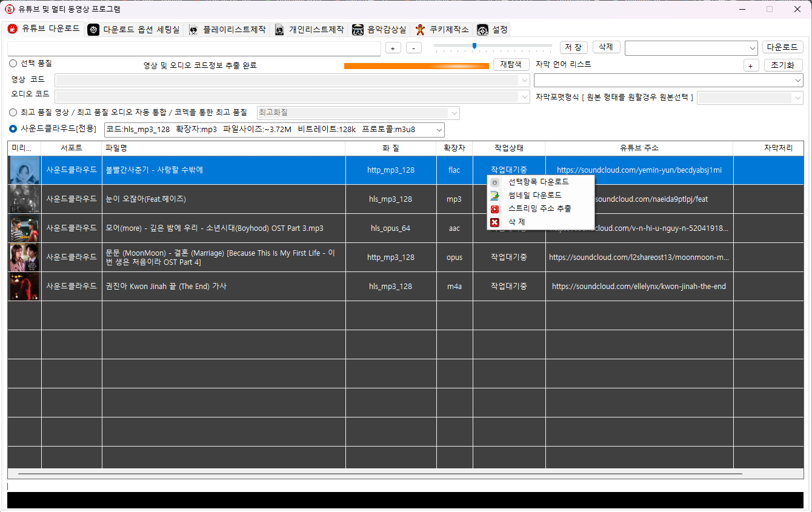The height and width of the screenshot is (512, 812).
Task: Click the m4a extension cell
Action: pos(454,286)
